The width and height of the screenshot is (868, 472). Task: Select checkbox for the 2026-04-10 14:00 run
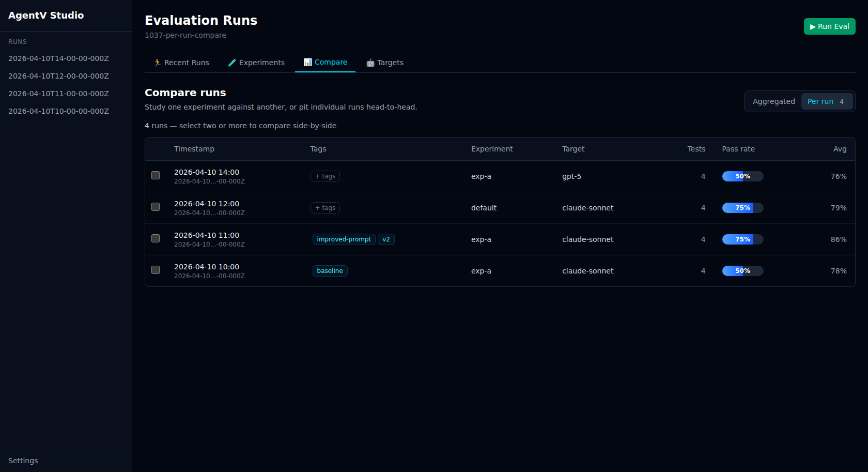click(x=156, y=175)
